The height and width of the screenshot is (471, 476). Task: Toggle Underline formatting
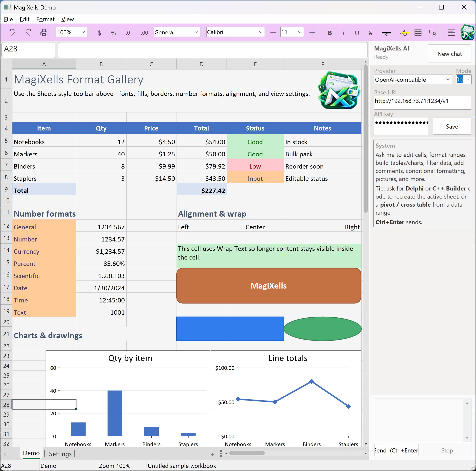357,33
